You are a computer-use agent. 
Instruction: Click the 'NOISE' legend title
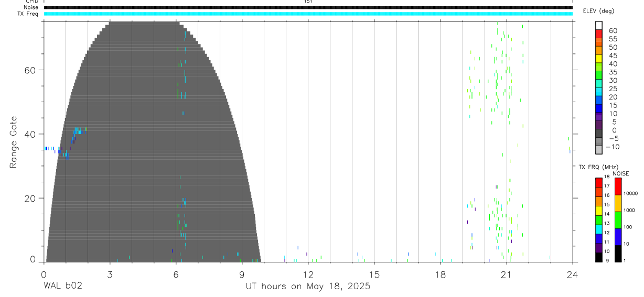pyautogui.click(x=620, y=174)
